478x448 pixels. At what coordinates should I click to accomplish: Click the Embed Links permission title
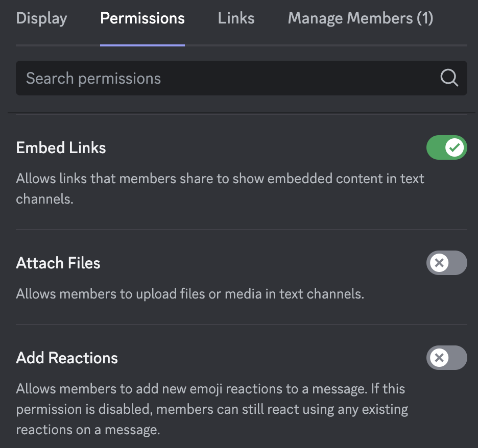point(61,147)
